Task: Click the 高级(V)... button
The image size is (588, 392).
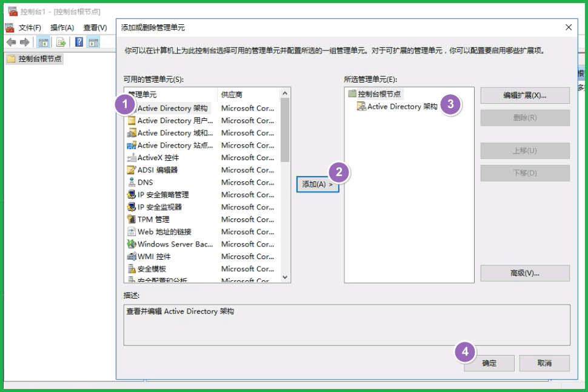Action: 525,273
